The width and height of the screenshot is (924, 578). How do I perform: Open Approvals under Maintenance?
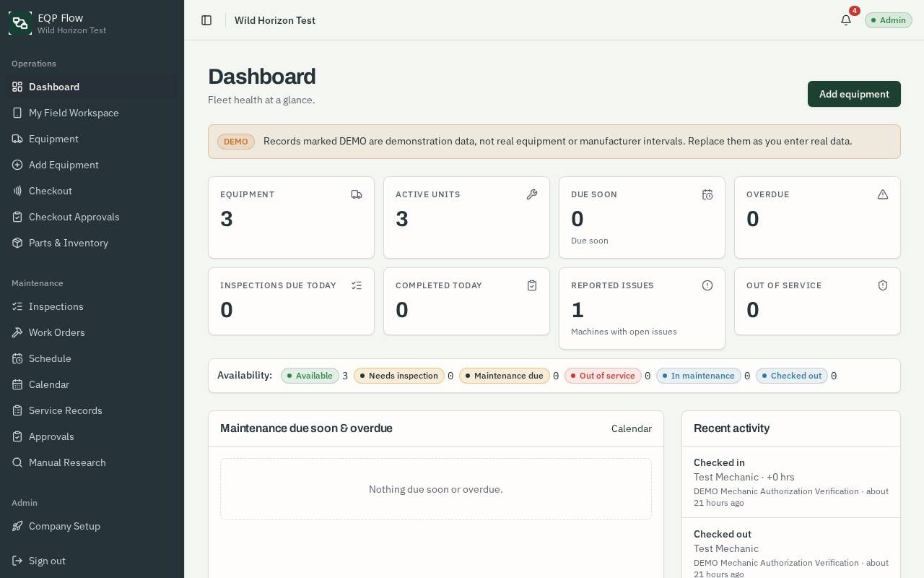tap(92, 436)
